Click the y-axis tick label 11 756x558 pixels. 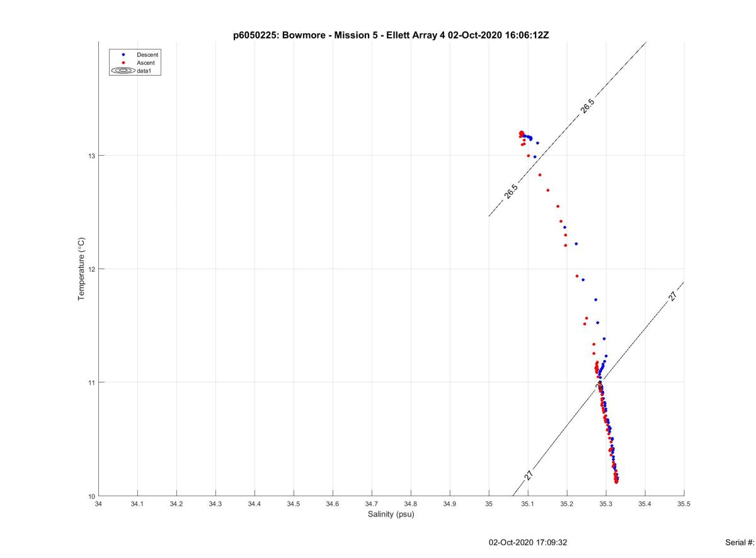[91, 383]
